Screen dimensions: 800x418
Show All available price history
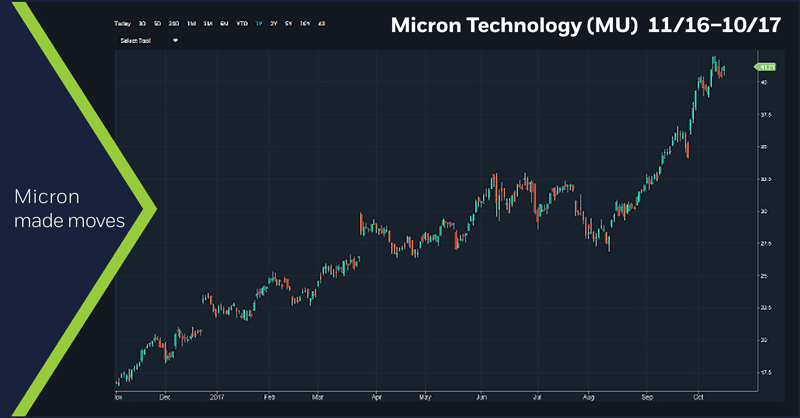[320, 21]
